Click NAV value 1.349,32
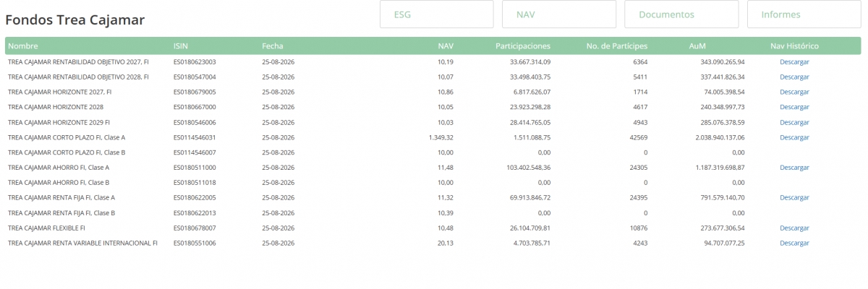This screenshot has width=868, height=289. (x=441, y=137)
